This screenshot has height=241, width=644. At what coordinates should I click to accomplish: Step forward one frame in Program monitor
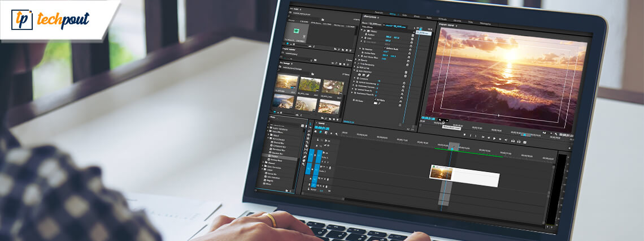pos(501,139)
